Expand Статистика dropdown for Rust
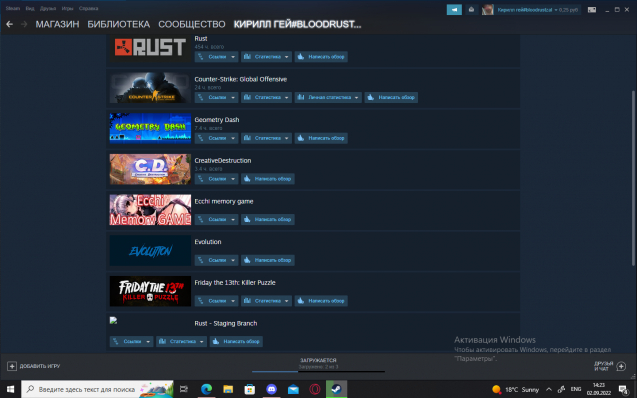The height and width of the screenshot is (398, 637). (x=266, y=57)
